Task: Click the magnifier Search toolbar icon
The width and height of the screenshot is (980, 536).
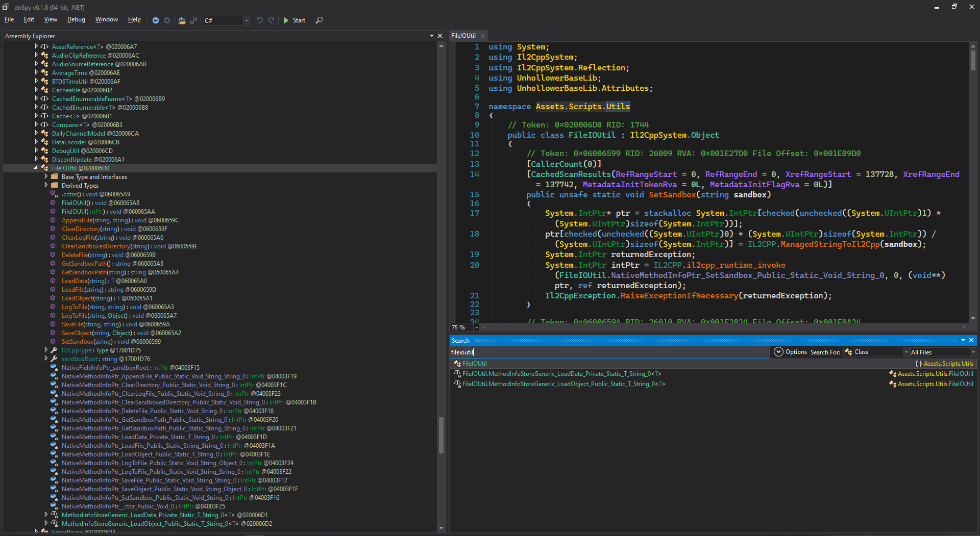Action: point(319,20)
